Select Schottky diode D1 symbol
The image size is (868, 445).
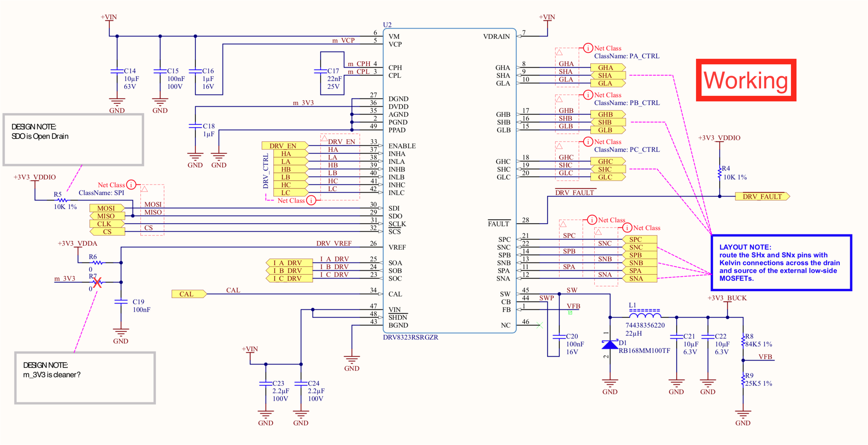(610, 345)
